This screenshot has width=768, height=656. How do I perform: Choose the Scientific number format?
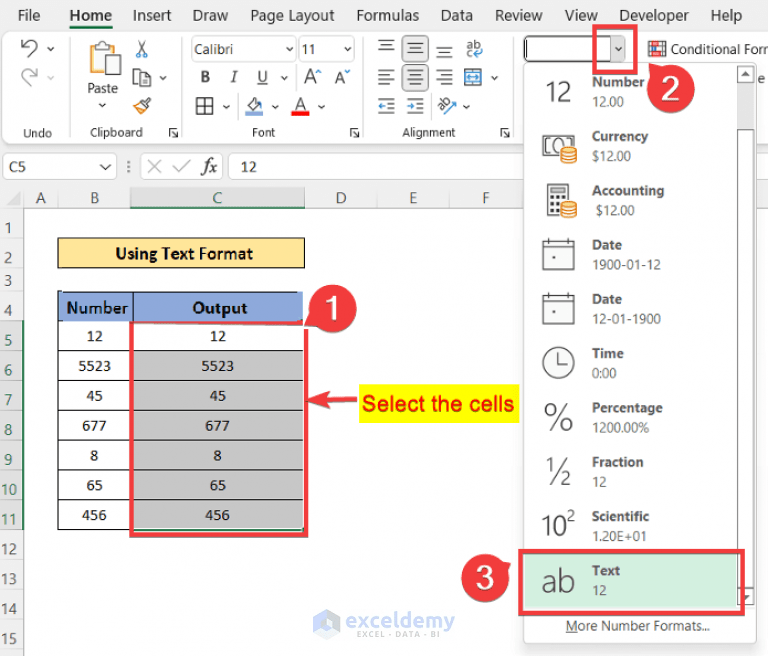[x=631, y=526]
